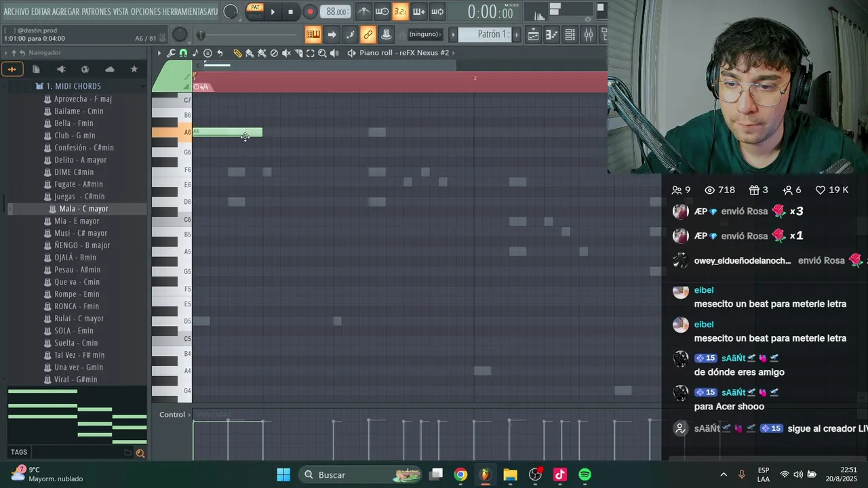The width and height of the screenshot is (868, 488).
Task: Add new pattern with plus button
Action: (x=516, y=35)
